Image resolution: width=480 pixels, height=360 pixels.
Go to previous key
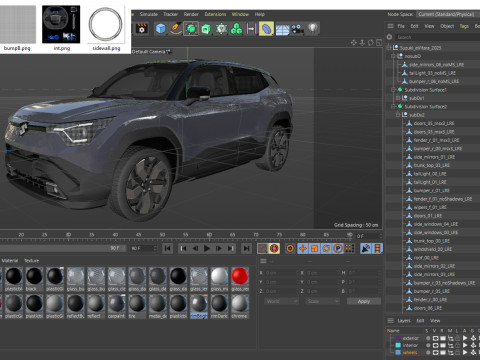(183, 248)
